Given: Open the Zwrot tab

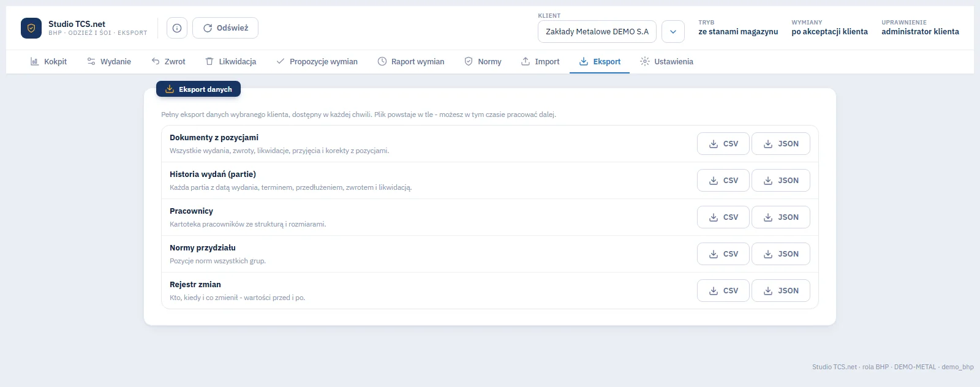Looking at the screenshot, I should [168, 62].
